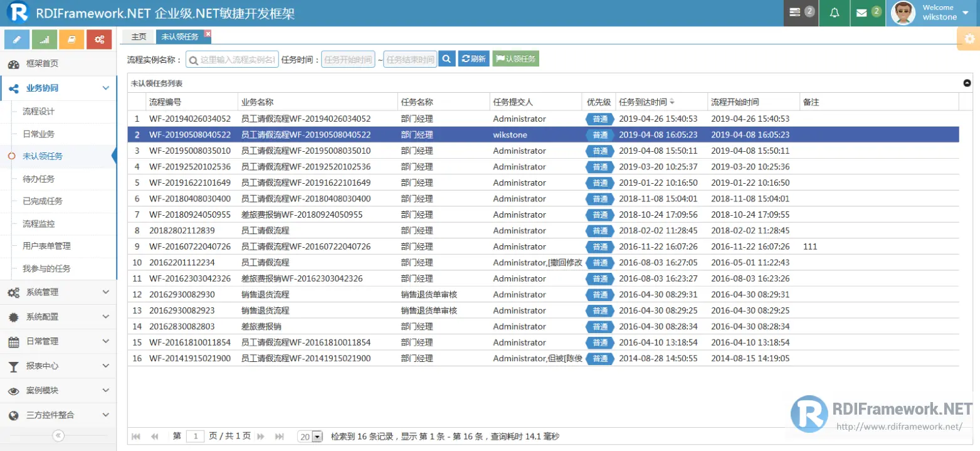
Task: Click the 任务结束时间 date field
Action: [410, 60]
